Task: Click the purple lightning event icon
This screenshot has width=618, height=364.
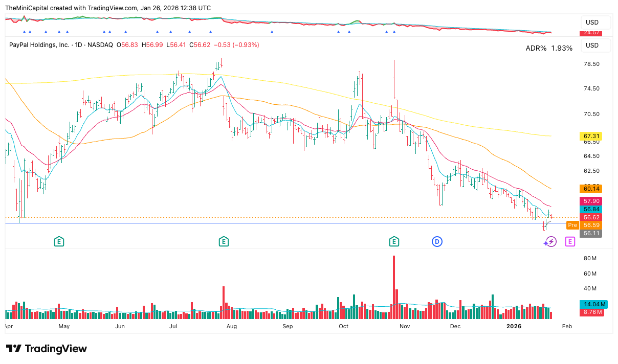Action: (x=551, y=242)
